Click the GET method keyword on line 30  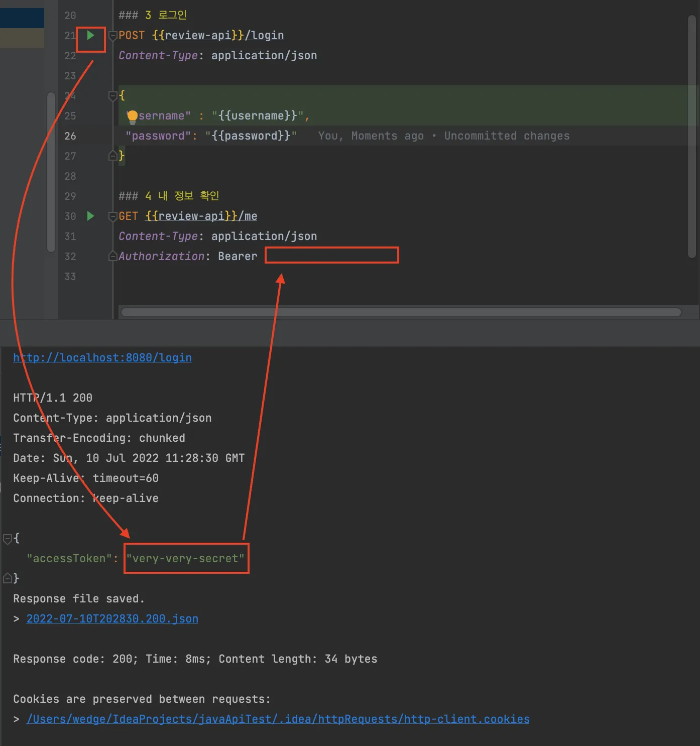click(x=129, y=216)
